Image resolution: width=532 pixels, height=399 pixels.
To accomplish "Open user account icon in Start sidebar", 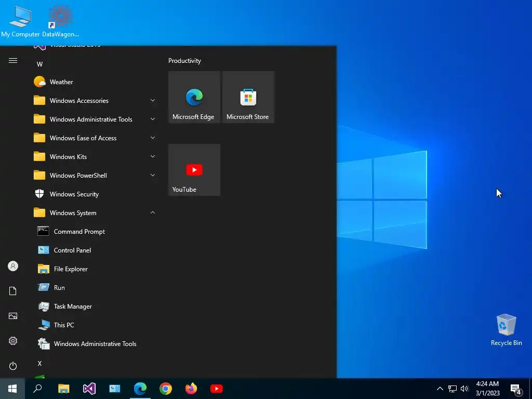I will [x=13, y=266].
